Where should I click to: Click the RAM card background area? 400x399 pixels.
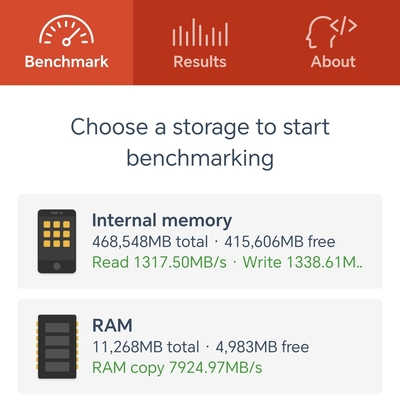[x=200, y=347]
